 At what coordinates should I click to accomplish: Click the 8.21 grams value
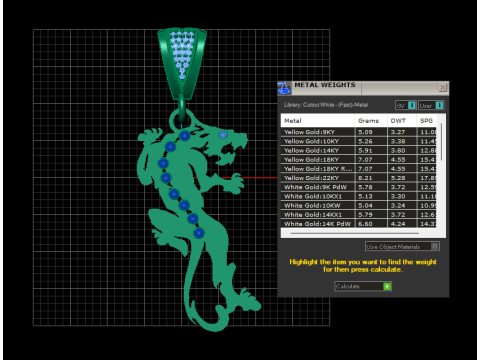365,178
